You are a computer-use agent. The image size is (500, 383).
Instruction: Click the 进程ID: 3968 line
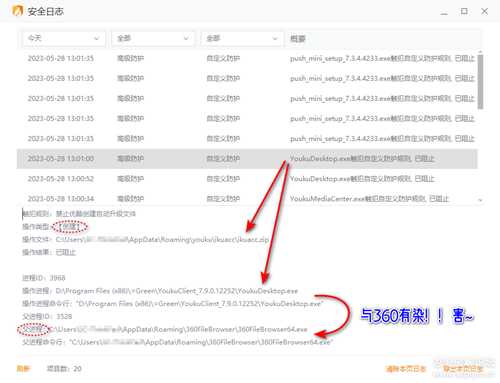[44, 278]
